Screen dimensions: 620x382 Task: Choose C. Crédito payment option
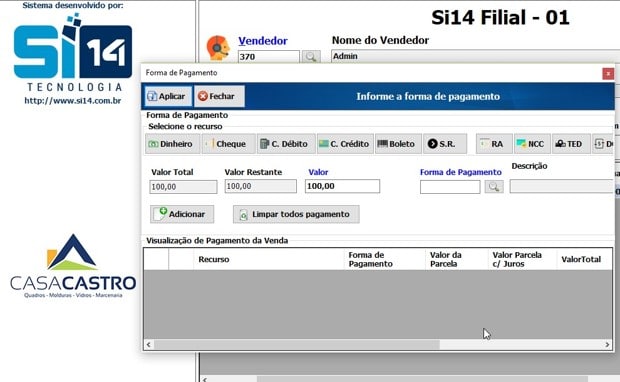(345, 144)
